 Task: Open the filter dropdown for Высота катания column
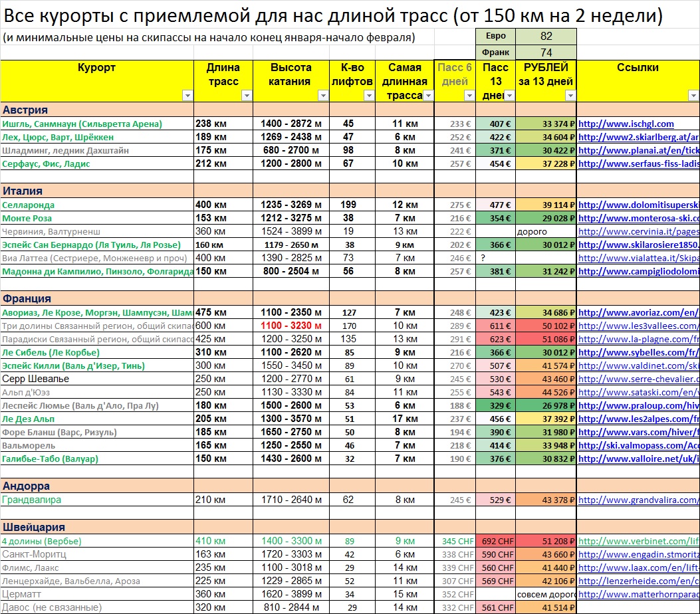click(323, 96)
